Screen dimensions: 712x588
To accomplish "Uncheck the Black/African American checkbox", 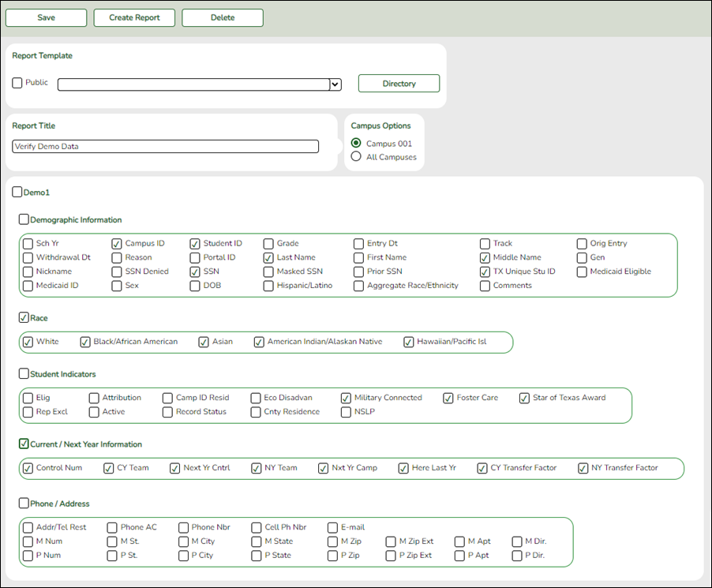I will click(84, 342).
